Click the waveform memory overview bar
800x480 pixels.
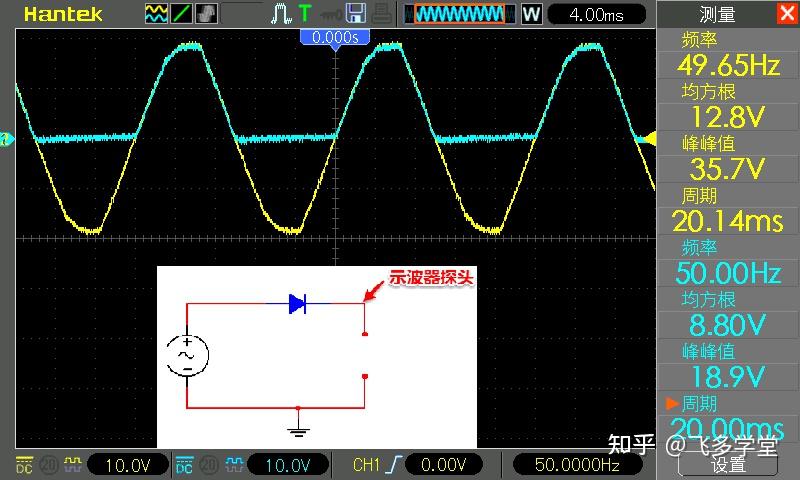click(459, 14)
